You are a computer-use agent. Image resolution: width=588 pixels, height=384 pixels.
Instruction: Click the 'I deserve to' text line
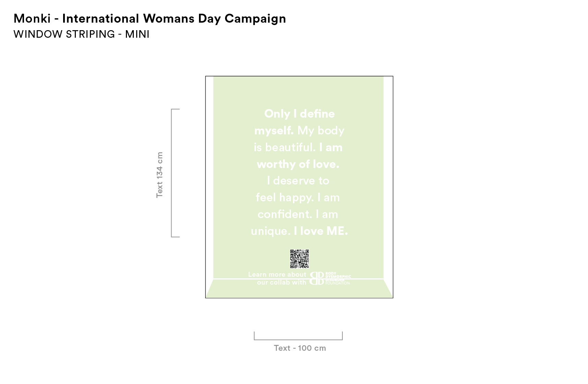[x=298, y=181]
